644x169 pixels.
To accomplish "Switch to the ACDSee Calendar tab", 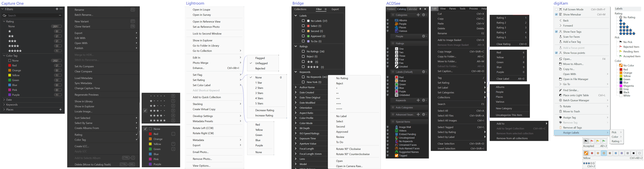I will (x=412, y=9).
